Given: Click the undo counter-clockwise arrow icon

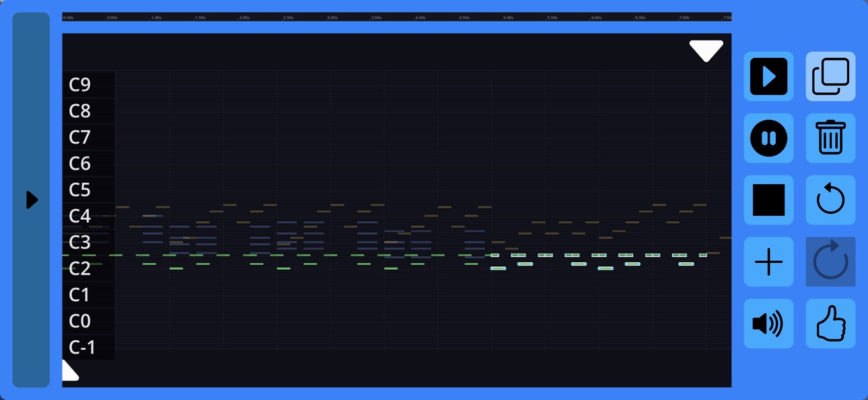Looking at the screenshot, I should [x=830, y=200].
